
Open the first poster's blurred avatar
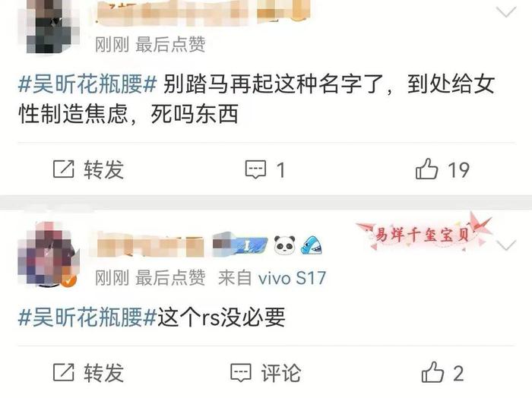pyautogui.click(x=49, y=25)
